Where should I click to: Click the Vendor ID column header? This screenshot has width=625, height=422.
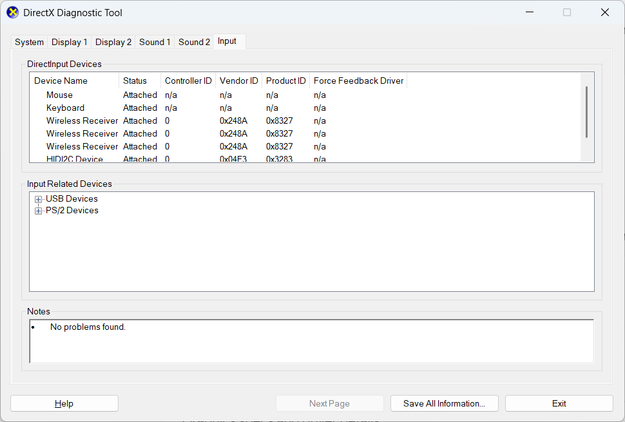[x=238, y=80]
